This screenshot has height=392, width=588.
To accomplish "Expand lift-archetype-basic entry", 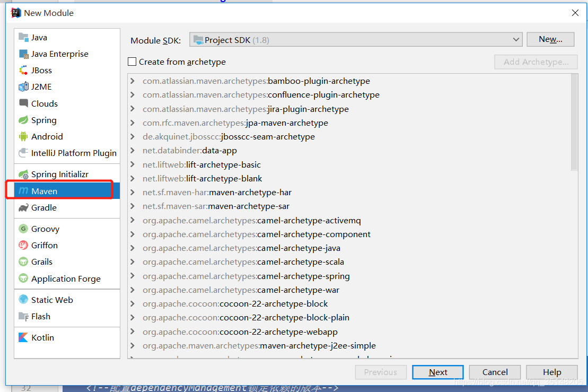I will 133,164.
